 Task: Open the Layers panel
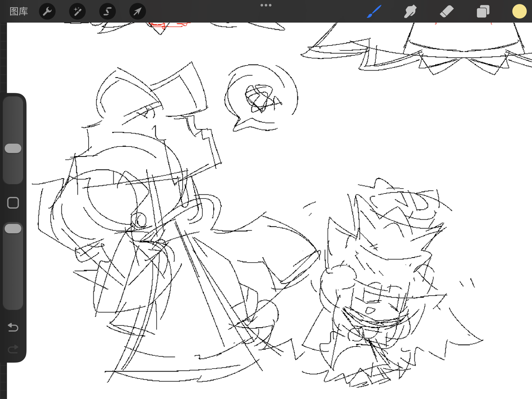(483, 12)
